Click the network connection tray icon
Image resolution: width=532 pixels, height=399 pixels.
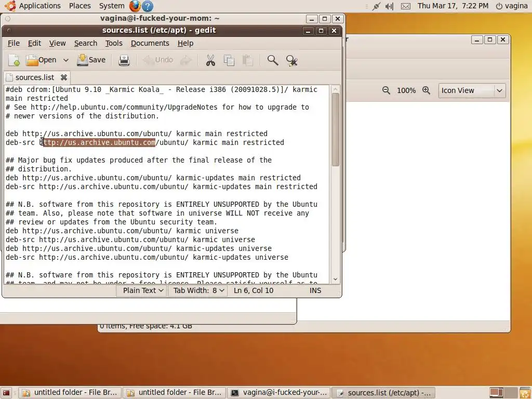click(x=376, y=6)
